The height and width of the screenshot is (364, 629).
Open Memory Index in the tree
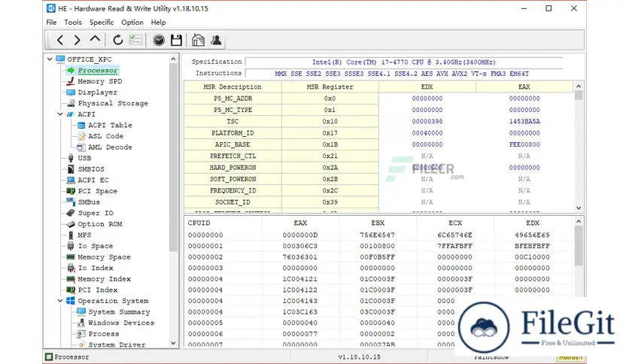tap(104, 279)
